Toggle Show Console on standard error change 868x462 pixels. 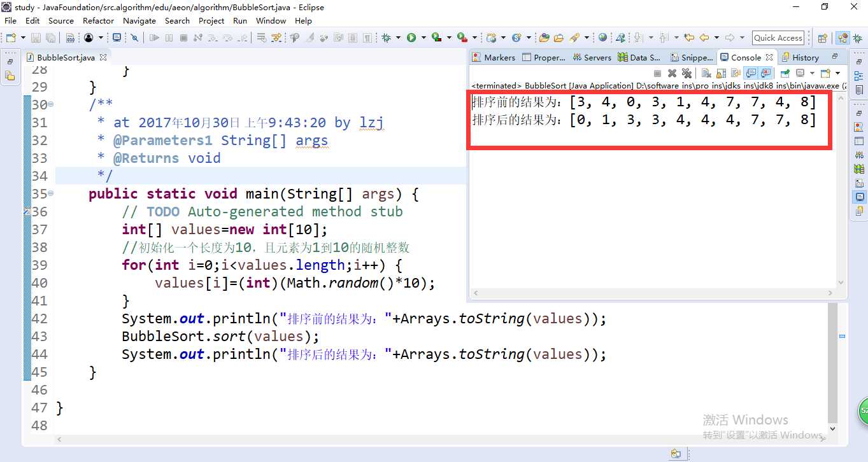tap(765, 73)
